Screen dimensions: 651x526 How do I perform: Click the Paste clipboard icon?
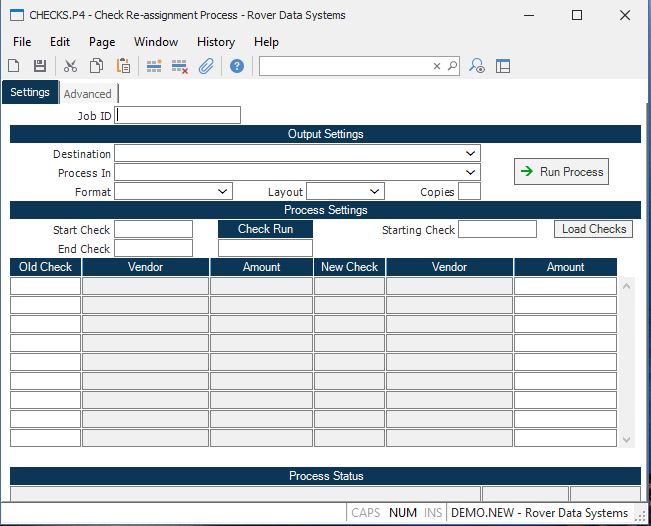(x=123, y=66)
